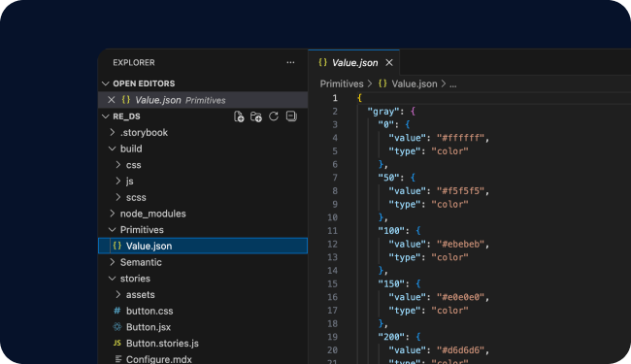
Task: Click the "150" key on line 15
Action: click(391, 283)
